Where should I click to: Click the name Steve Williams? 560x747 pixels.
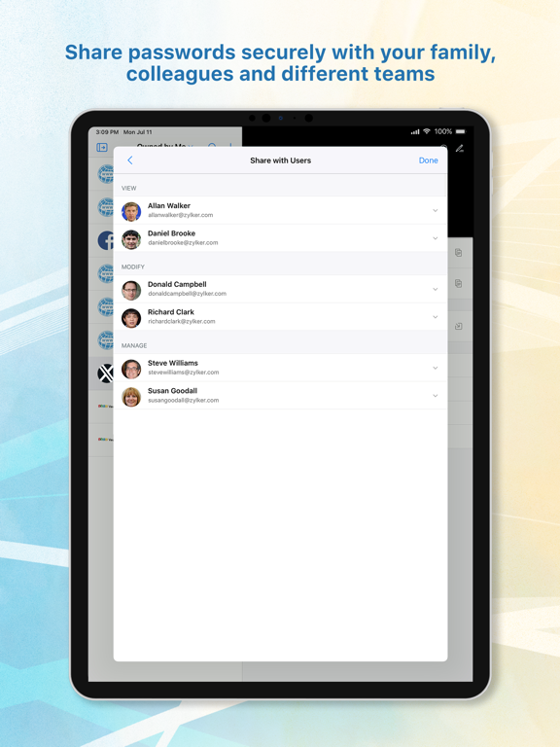pyautogui.click(x=173, y=363)
